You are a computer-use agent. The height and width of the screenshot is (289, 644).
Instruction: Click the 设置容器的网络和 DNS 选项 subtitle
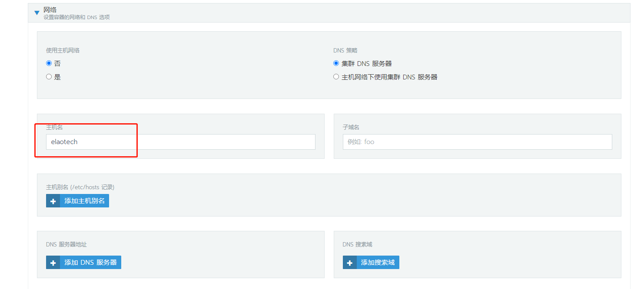[76, 17]
